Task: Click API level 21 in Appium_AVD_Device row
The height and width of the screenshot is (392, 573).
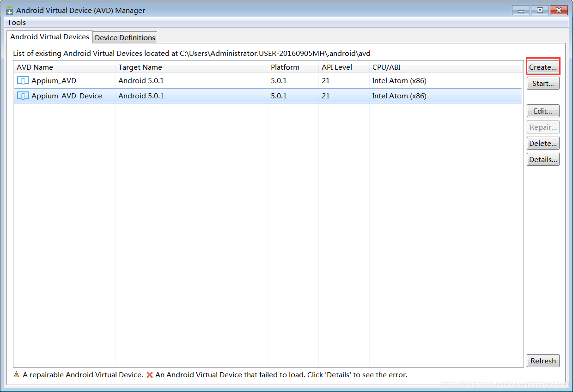Action: (326, 96)
